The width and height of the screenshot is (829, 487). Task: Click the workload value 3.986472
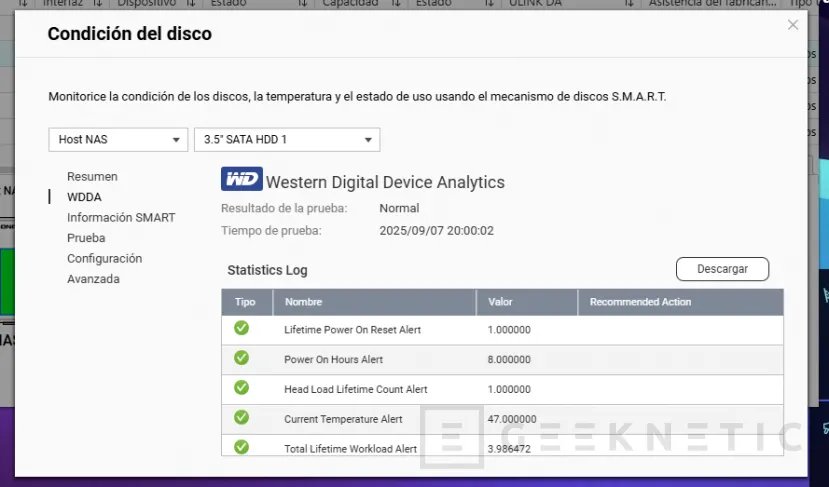tap(509, 448)
